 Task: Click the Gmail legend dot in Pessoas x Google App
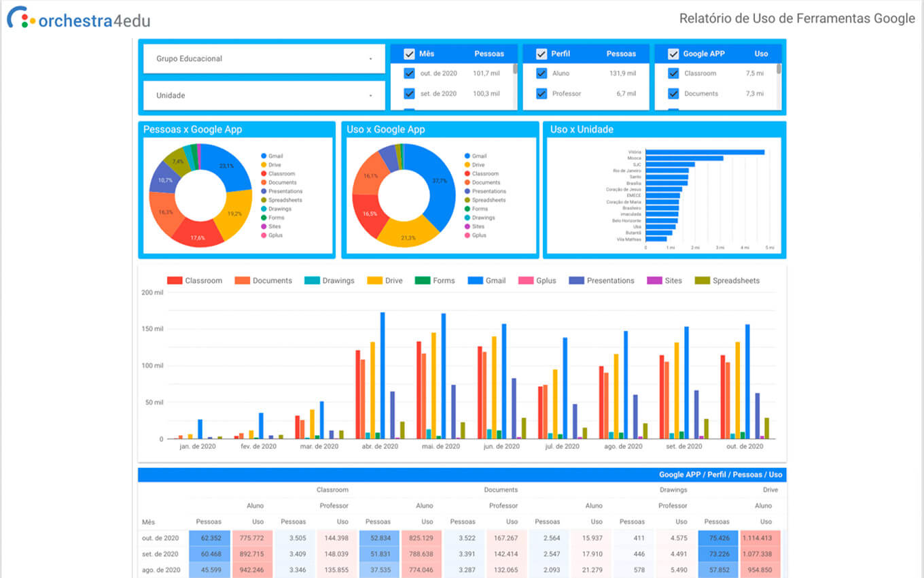pyautogui.click(x=263, y=156)
